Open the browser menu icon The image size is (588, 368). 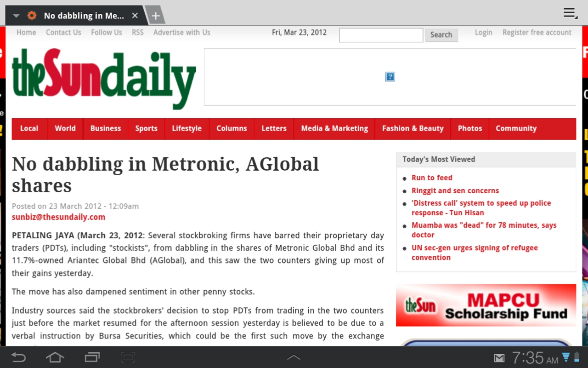tap(570, 13)
